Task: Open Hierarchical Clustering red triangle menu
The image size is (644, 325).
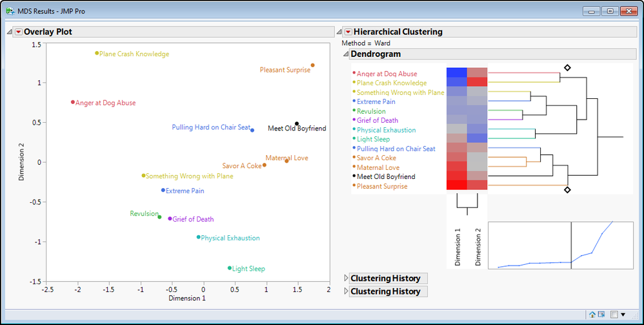Action: click(348, 32)
